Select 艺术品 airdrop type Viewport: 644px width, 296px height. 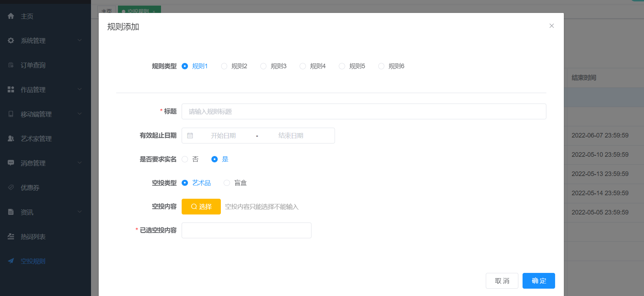185,183
